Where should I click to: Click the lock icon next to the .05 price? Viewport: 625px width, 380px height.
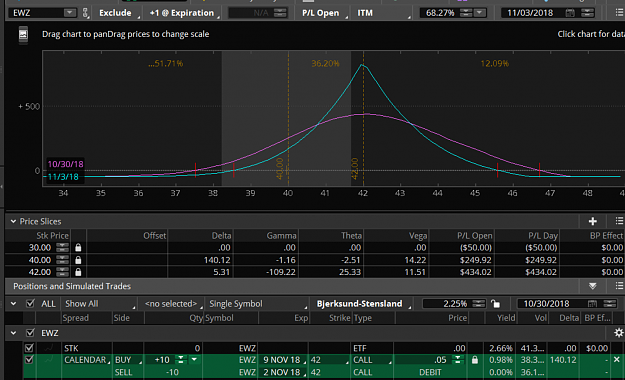474,360
